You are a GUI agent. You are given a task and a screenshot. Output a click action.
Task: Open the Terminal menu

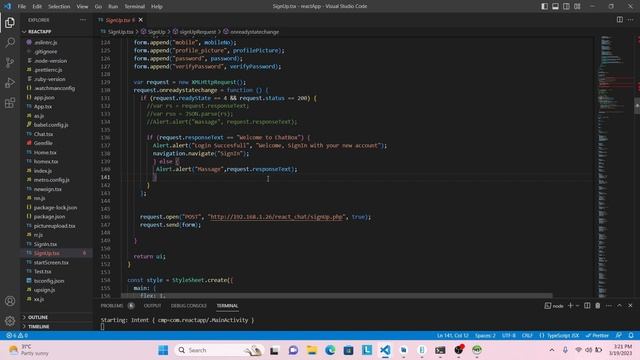coord(134,7)
